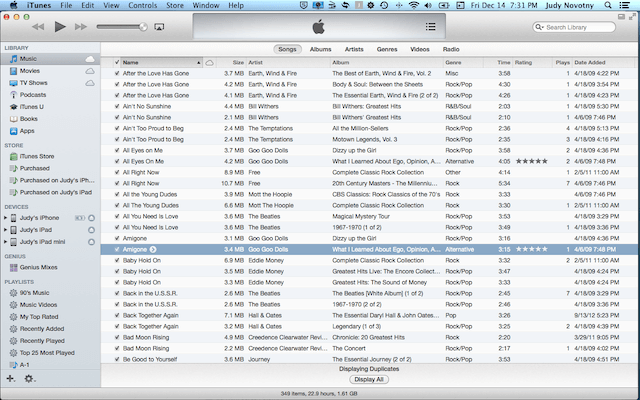Uncheck All Eyes on Me 3.7 MB
640x400 pixels.
117,151
